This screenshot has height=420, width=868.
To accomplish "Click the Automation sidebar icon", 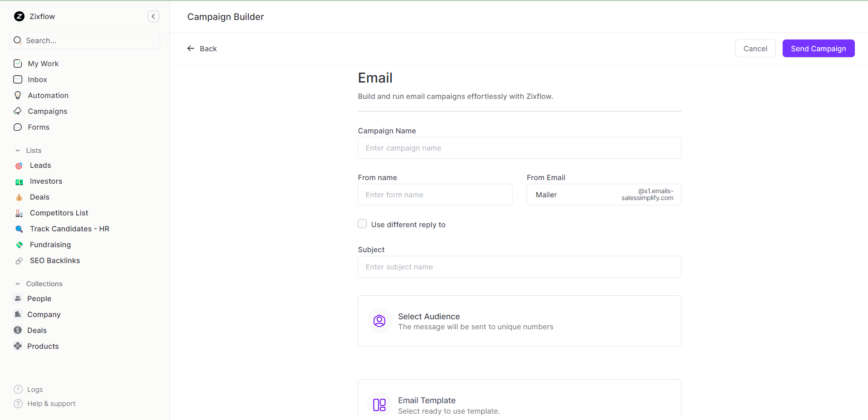I will pyautogui.click(x=48, y=95).
